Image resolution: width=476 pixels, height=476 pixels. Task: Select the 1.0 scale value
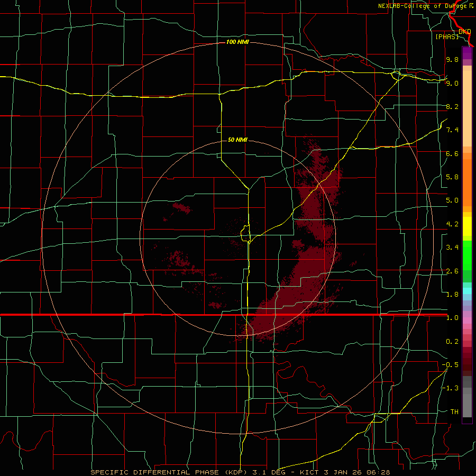tap(452, 318)
